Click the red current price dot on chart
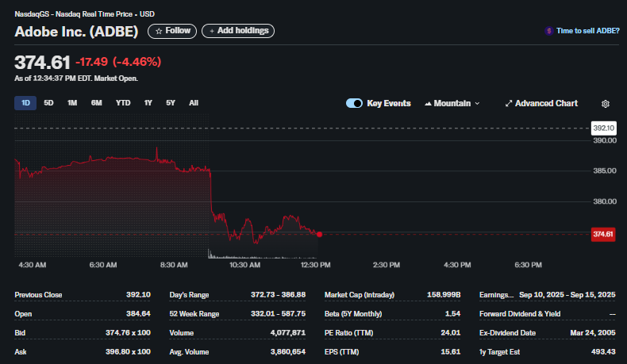The image size is (627, 364). [319, 235]
